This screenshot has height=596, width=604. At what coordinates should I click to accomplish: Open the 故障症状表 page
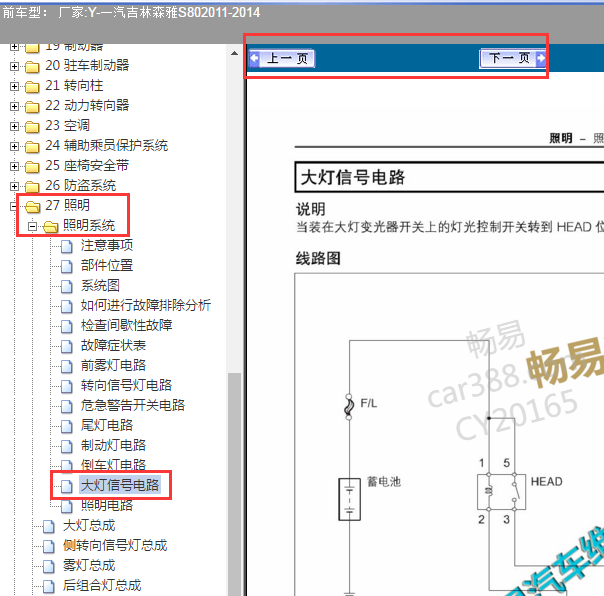(113, 346)
